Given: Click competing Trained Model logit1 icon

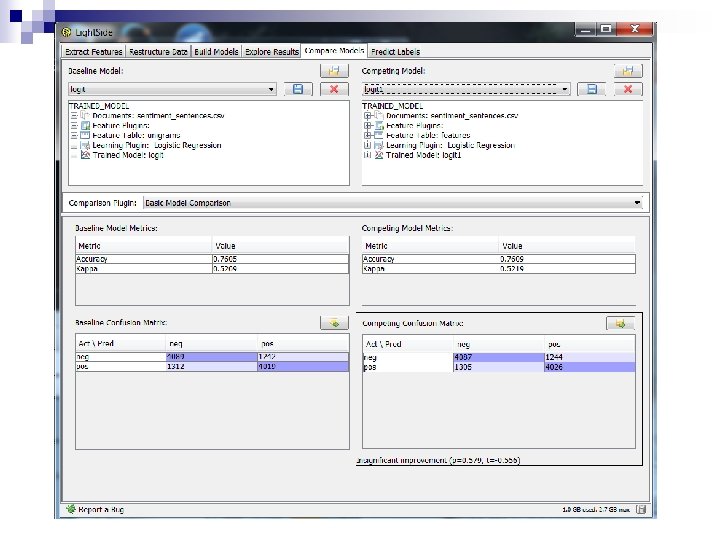Looking at the screenshot, I should 378,155.
